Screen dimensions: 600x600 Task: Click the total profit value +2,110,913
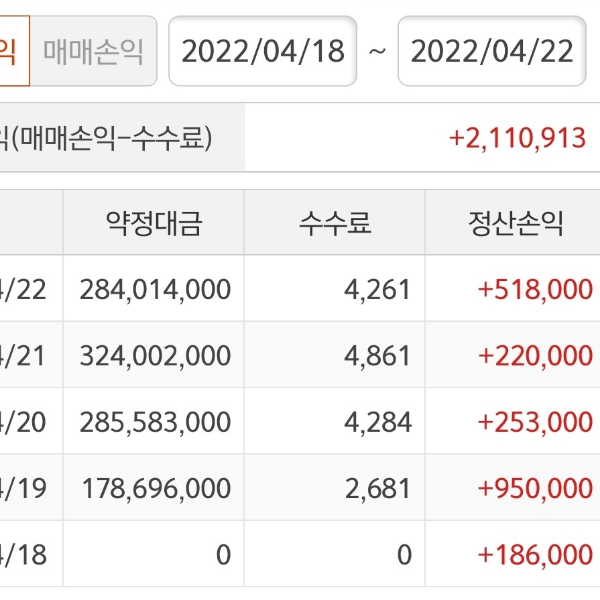click(x=518, y=138)
